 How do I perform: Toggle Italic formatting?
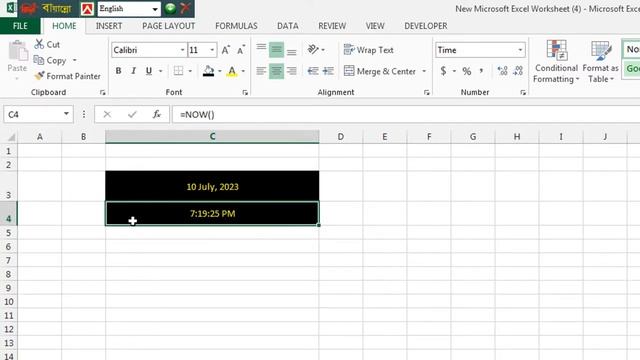pyautogui.click(x=133, y=71)
